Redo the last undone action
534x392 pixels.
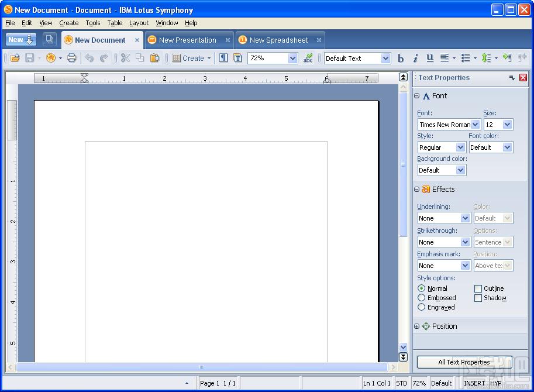[x=104, y=58]
